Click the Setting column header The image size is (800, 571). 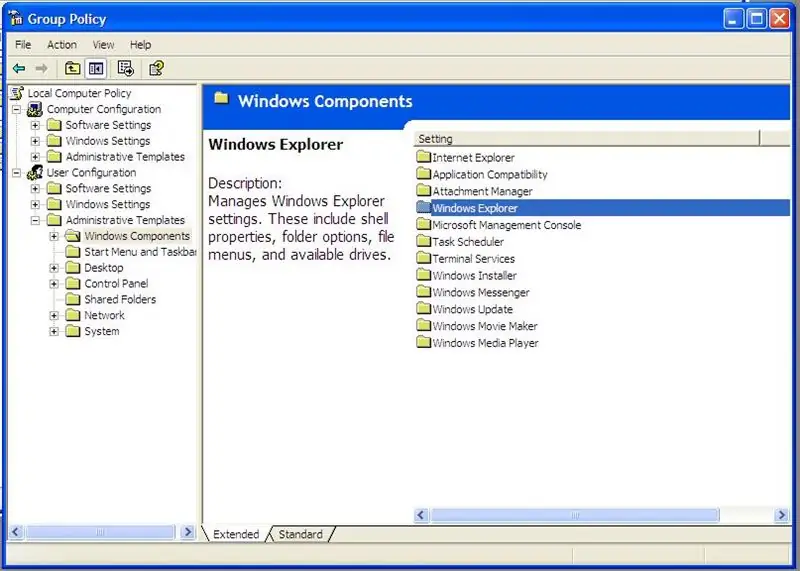click(587, 138)
